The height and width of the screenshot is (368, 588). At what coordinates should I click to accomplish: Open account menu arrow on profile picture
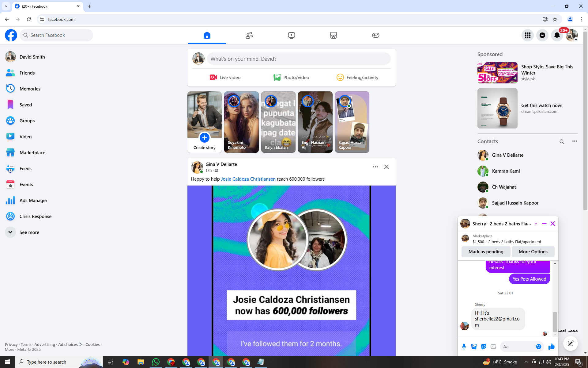click(x=576, y=40)
